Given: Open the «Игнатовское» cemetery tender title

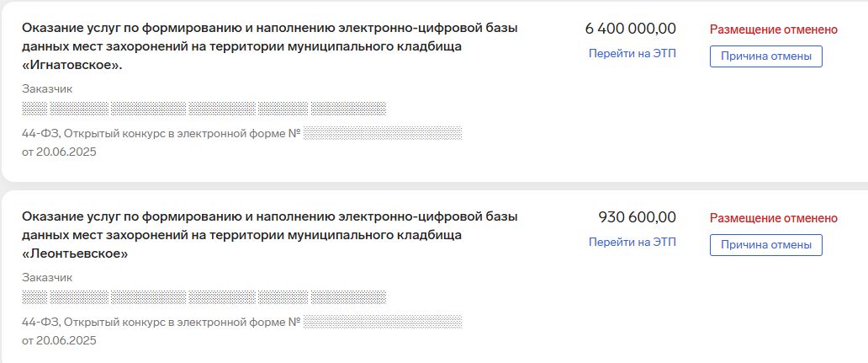Looking at the screenshot, I should click(x=269, y=46).
